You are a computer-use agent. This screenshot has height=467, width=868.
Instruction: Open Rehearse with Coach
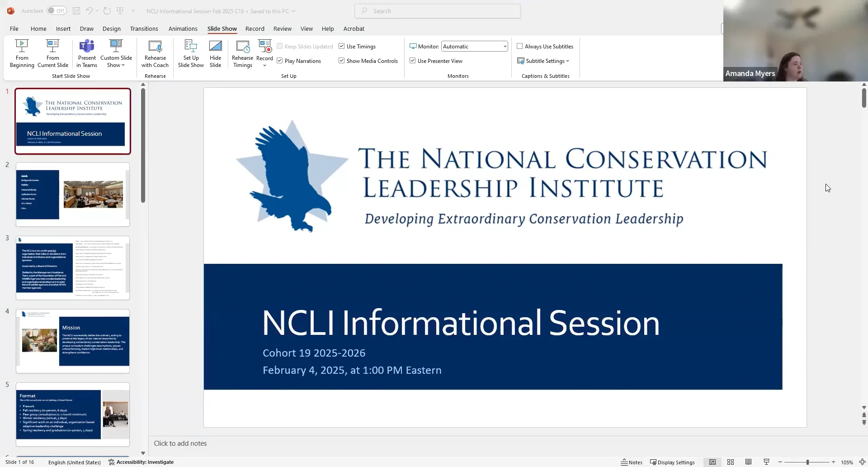(155, 53)
